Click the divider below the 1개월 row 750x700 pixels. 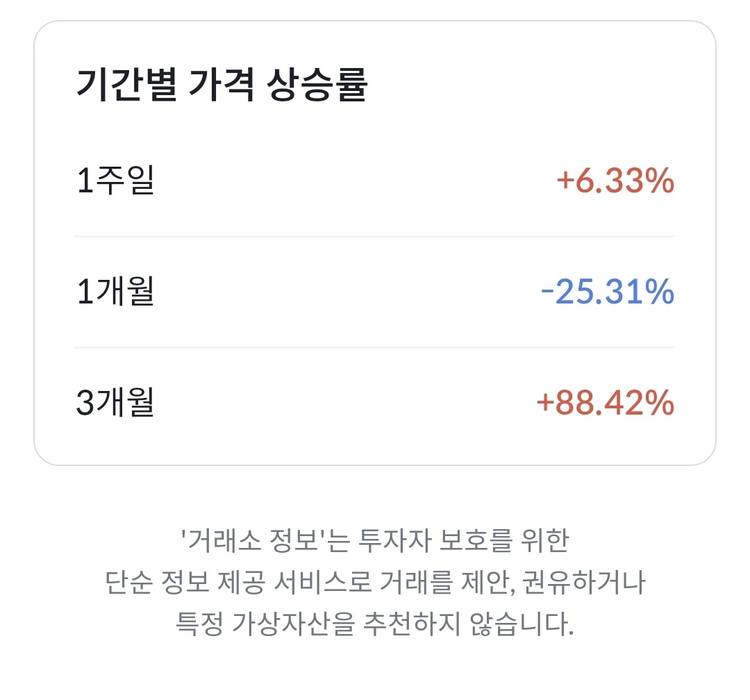375,347
